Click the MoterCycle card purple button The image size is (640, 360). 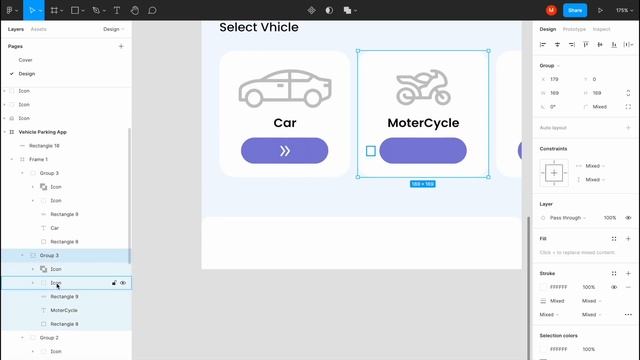[423, 151]
